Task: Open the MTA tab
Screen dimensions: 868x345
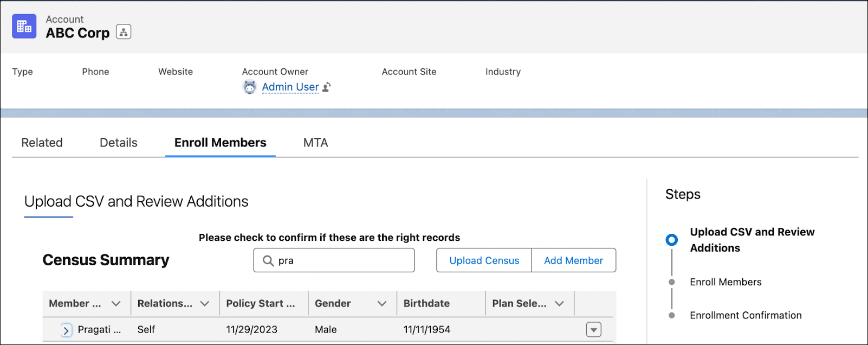Action: pos(316,143)
